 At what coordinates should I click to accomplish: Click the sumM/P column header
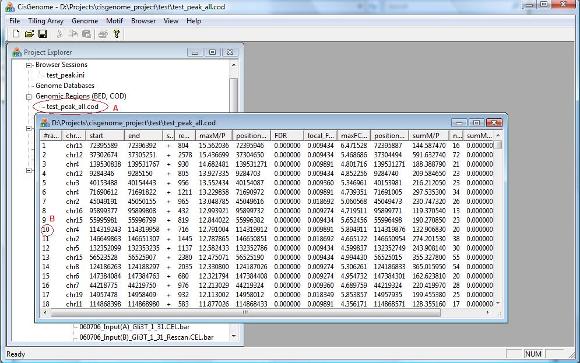428,135
